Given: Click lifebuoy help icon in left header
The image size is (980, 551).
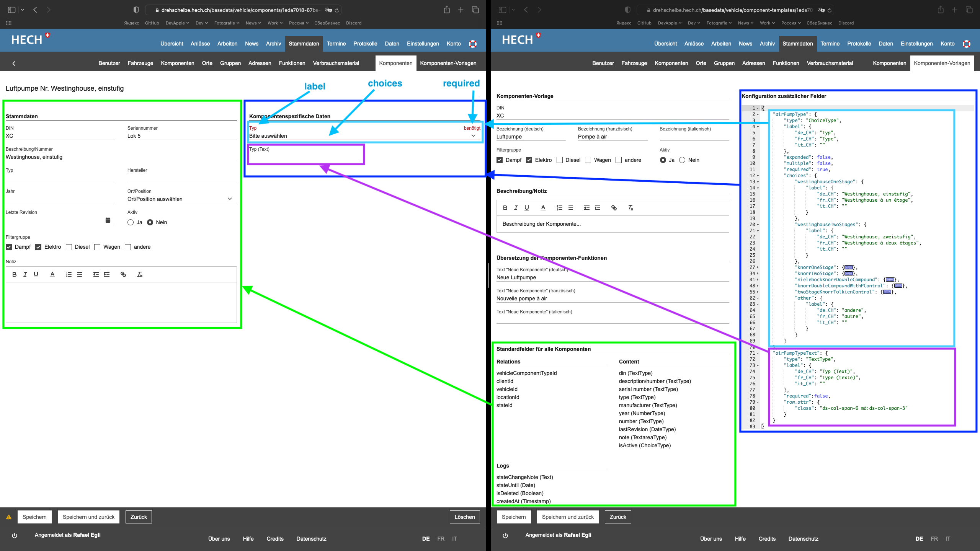Looking at the screenshot, I should coord(473,44).
